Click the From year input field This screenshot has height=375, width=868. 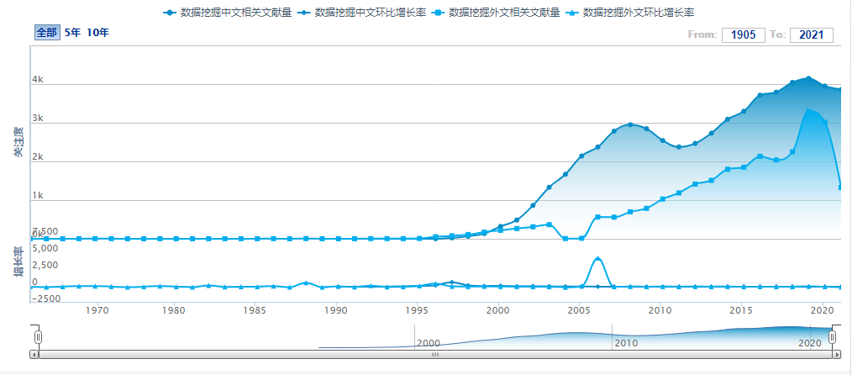(744, 35)
